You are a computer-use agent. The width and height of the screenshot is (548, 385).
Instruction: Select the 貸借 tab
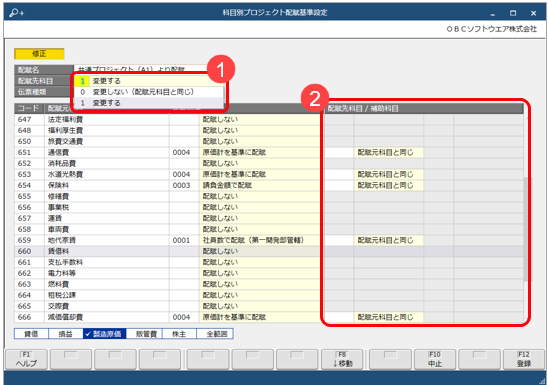31,334
